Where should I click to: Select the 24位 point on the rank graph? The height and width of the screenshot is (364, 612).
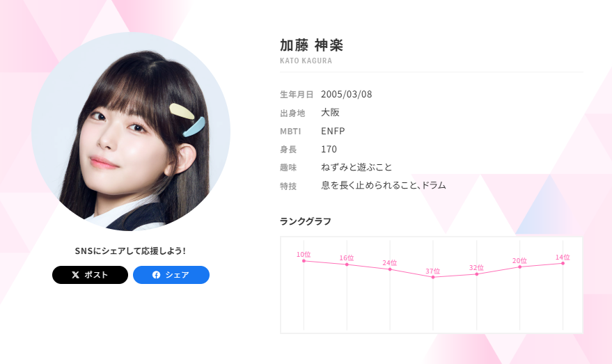390,269
